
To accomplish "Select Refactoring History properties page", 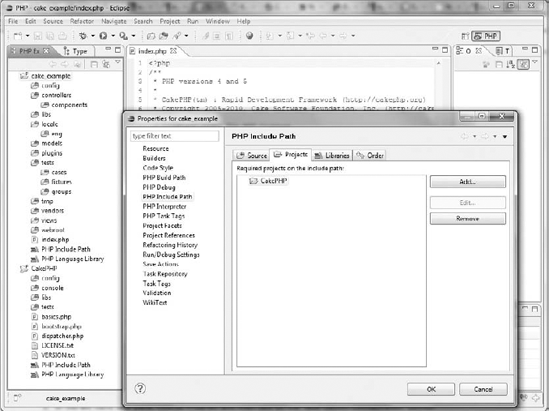I will pos(170,245).
